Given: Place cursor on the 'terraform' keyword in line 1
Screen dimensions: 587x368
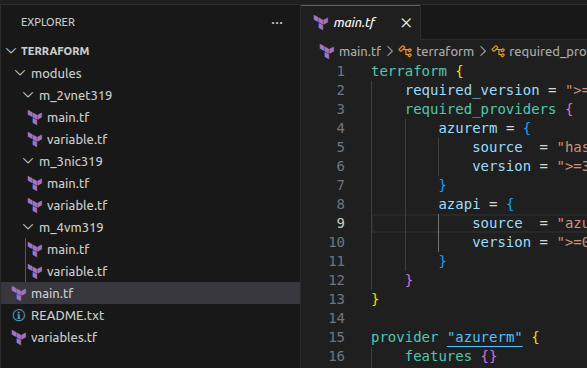Looking at the screenshot, I should (x=409, y=71).
